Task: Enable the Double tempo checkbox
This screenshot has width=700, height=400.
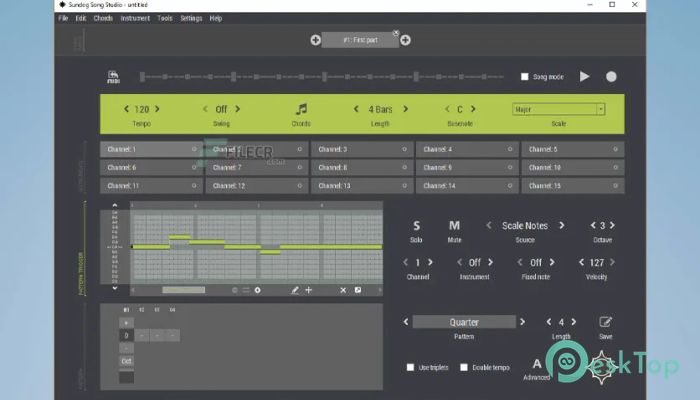Action: [x=464, y=367]
